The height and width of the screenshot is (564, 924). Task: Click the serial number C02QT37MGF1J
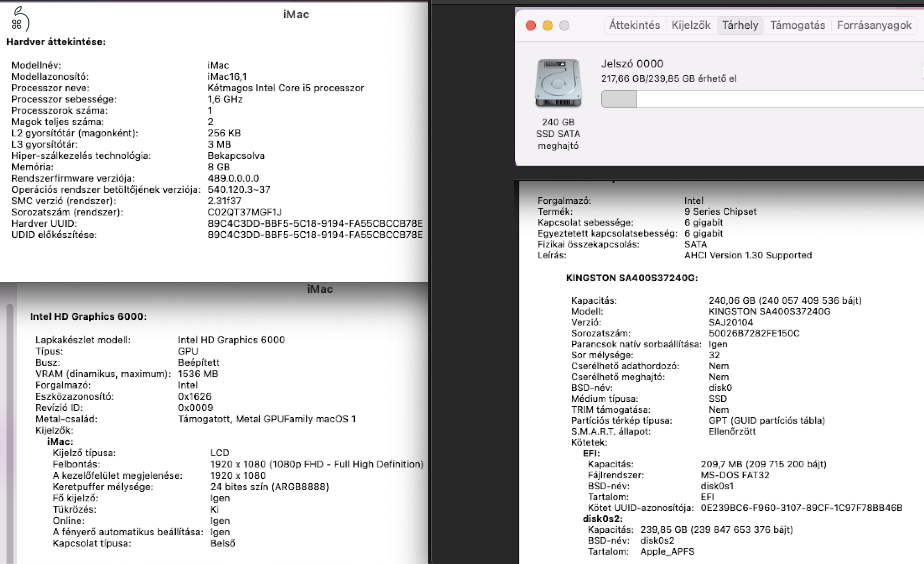click(245, 212)
